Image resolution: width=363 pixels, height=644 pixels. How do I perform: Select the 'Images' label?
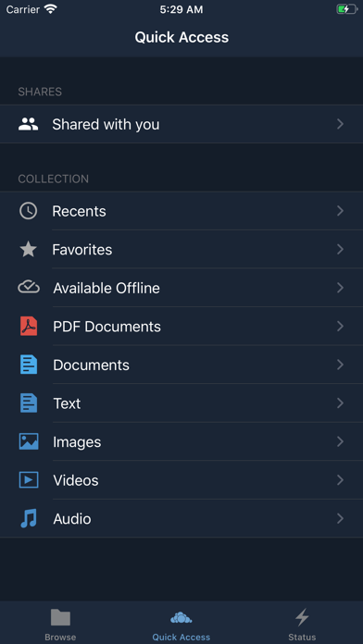[x=77, y=442]
